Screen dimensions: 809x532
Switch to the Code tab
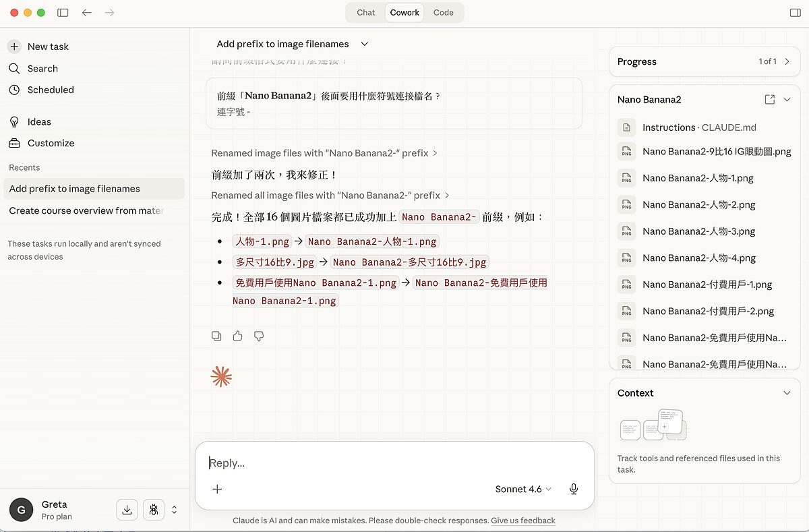tap(443, 12)
